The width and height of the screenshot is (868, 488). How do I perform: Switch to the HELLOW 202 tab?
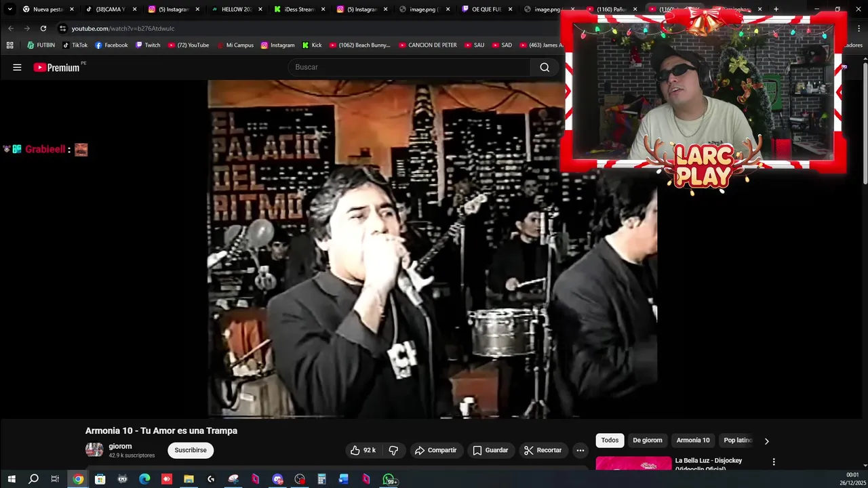coord(236,9)
